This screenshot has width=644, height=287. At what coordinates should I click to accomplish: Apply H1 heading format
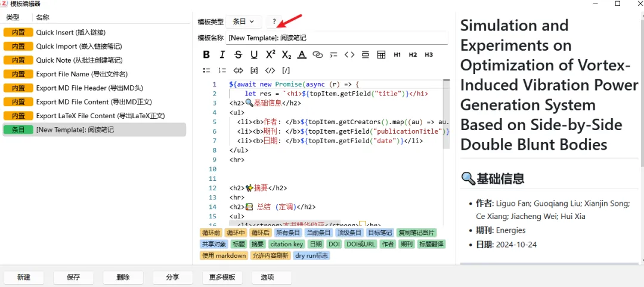pyautogui.click(x=397, y=55)
